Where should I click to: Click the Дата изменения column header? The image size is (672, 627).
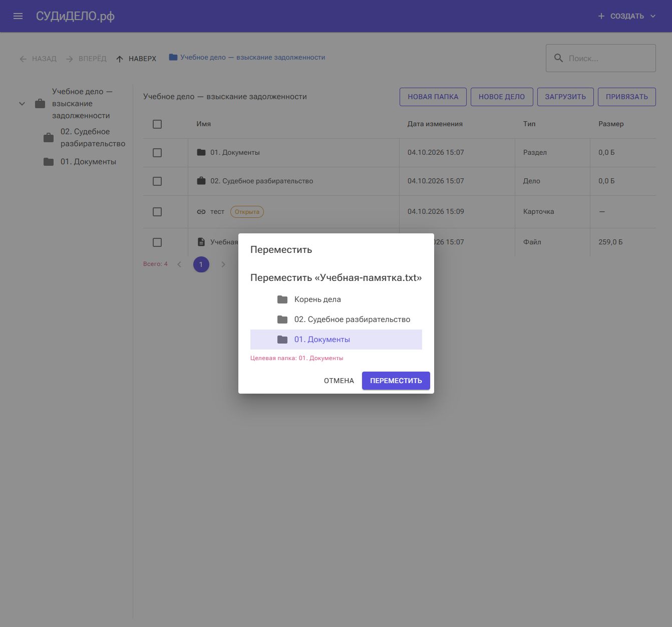point(435,124)
